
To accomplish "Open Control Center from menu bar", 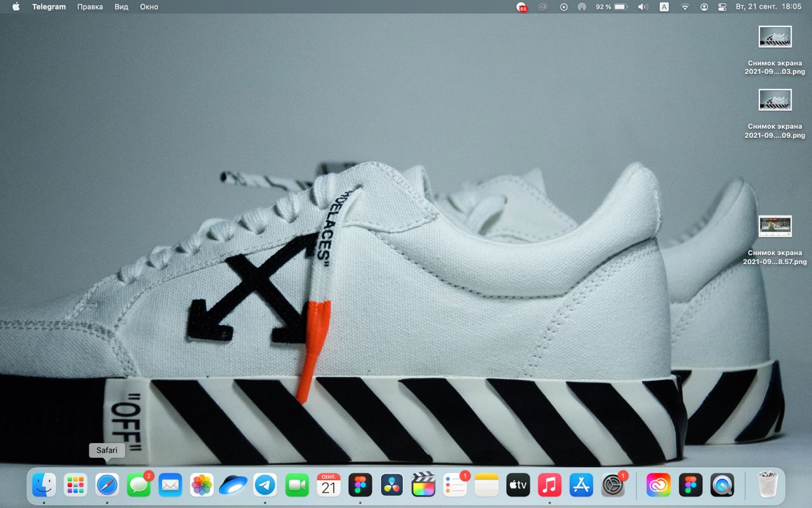I will 722,7.
